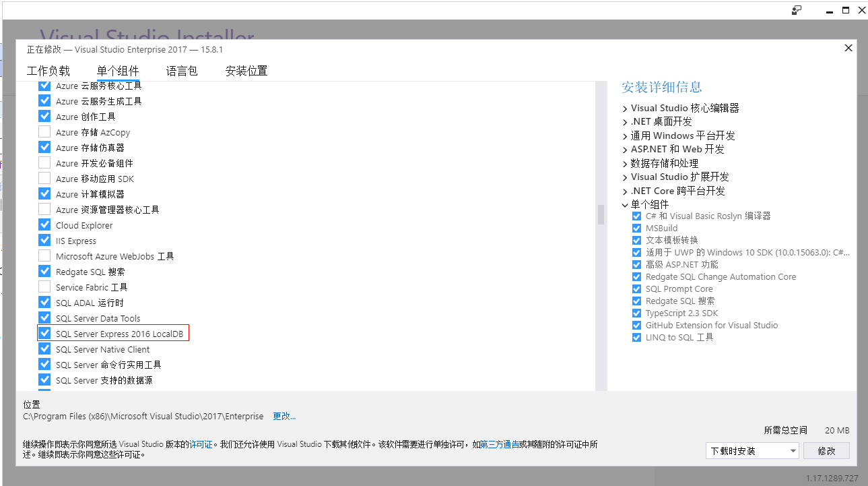Click the display projection icon in the title bar
Screen dimensions: 868x486
796,10
